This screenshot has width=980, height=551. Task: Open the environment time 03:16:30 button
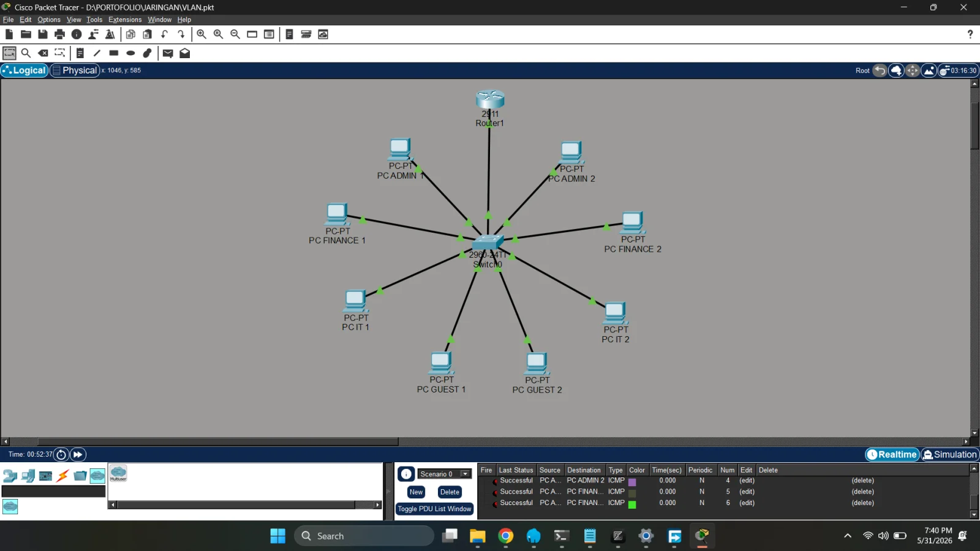[959, 70]
